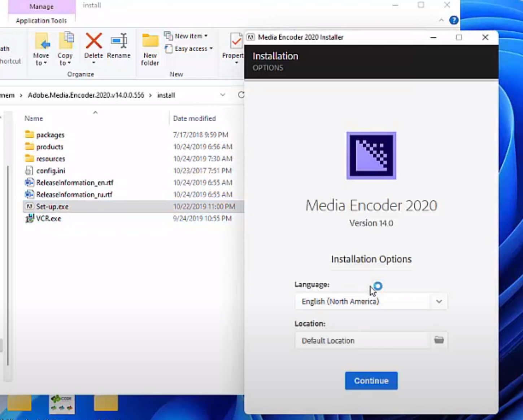Click the Adobe.Media.Encoder.2020.v14.0.0.556 breadcrumb
The image size is (523, 420).
(x=86, y=95)
